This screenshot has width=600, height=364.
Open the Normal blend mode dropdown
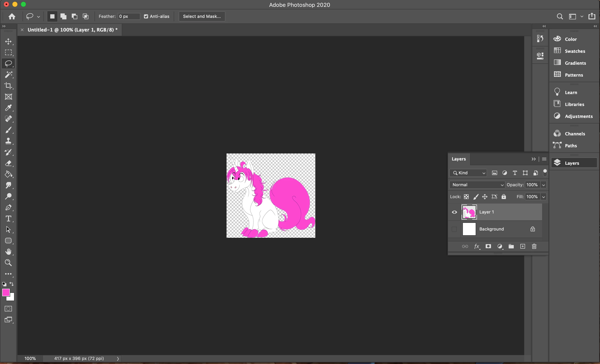[x=477, y=185]
